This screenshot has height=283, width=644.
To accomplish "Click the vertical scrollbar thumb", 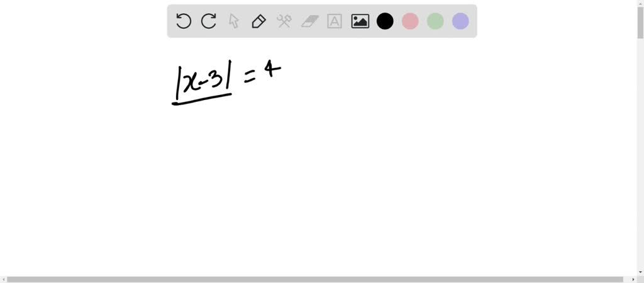I will coord(640,23).
